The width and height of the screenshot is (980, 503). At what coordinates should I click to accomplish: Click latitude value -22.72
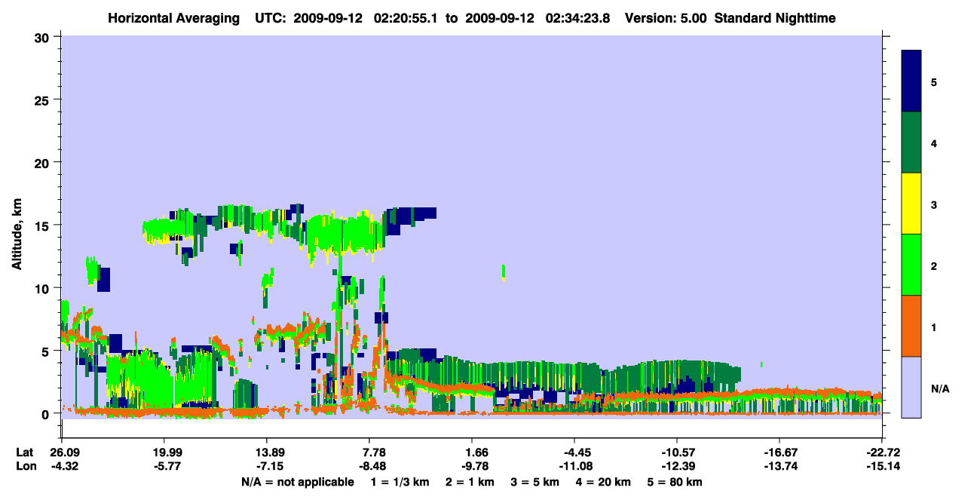click(x=882, y=452)
